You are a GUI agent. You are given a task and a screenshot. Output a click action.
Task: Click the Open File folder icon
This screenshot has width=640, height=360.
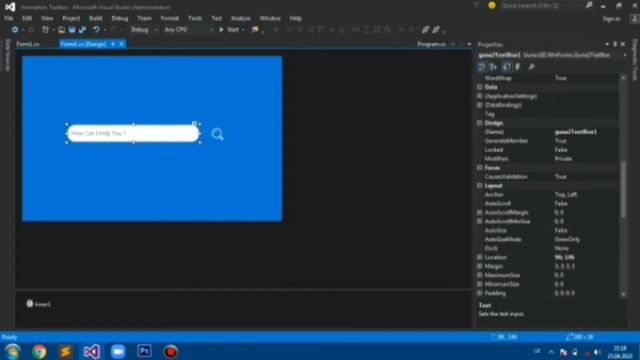point(61,29)
